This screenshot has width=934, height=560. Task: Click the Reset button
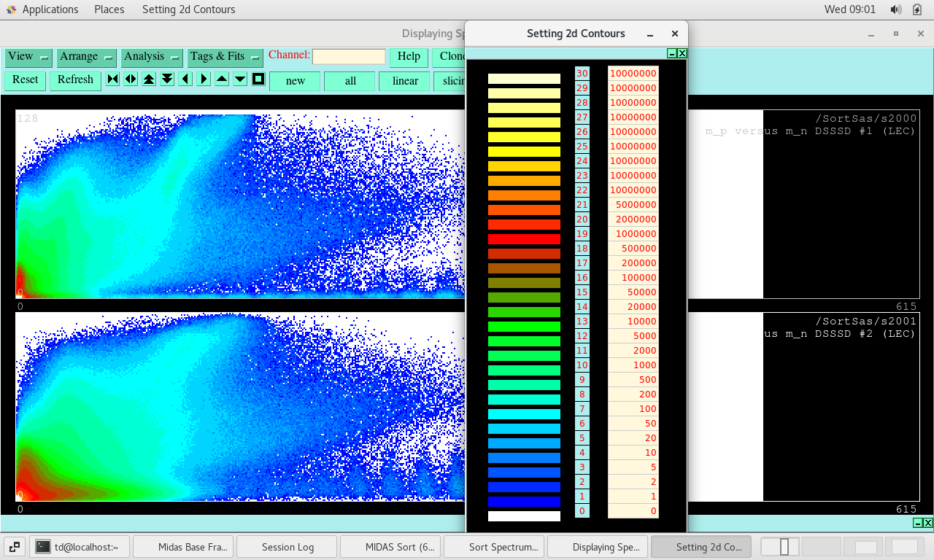[25, 80]
